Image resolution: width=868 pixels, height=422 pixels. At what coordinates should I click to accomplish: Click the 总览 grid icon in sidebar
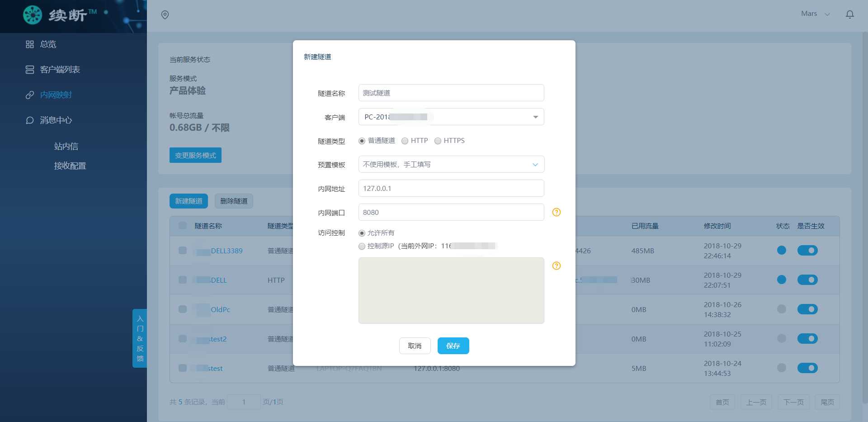click(x=30, y=44)
